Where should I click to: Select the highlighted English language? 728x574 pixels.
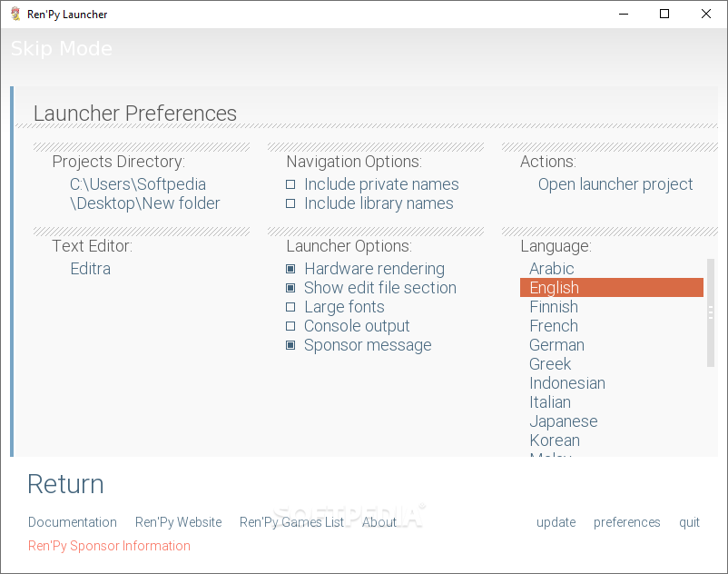[x=612, y=288]
